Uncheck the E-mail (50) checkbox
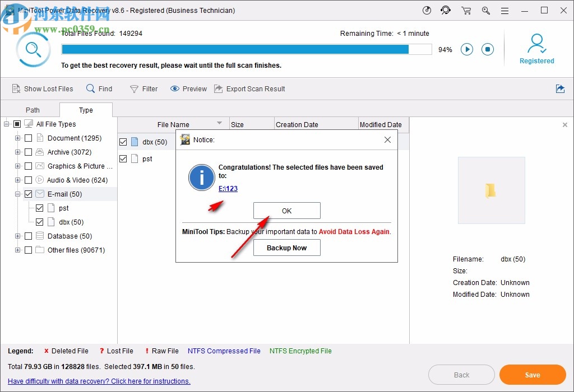This screenshot has width=574, height=392. (28, 194)
